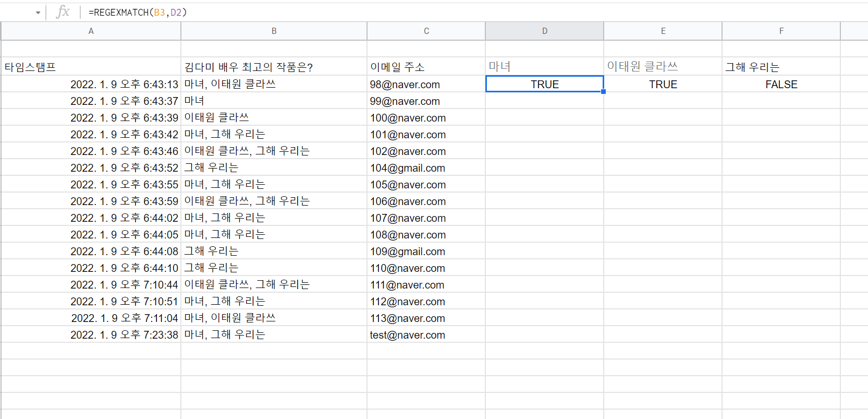Viewport: 868px width, 419px height.
Task: Click the 99@naver.com email cell
Action: [426, 101]
